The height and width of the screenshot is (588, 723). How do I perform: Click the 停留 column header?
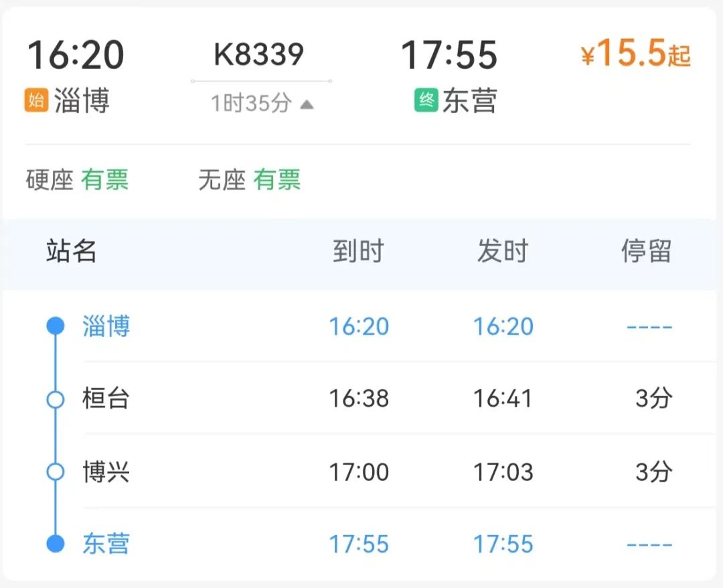pos(646,252)
